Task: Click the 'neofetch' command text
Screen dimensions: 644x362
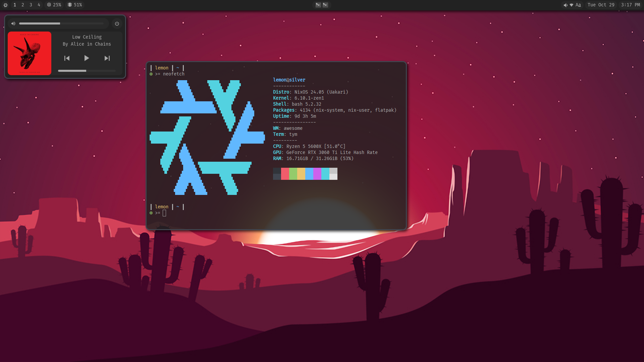Action: coord(174,74)
